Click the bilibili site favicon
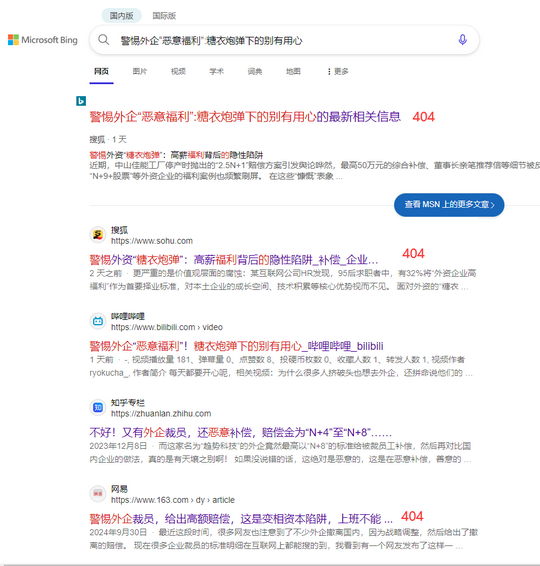Viewport: 540px width, 566px height. coord(98,321)
